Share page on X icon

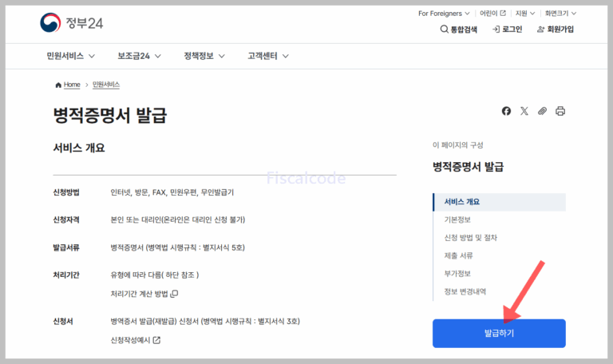tap(524, 111)
